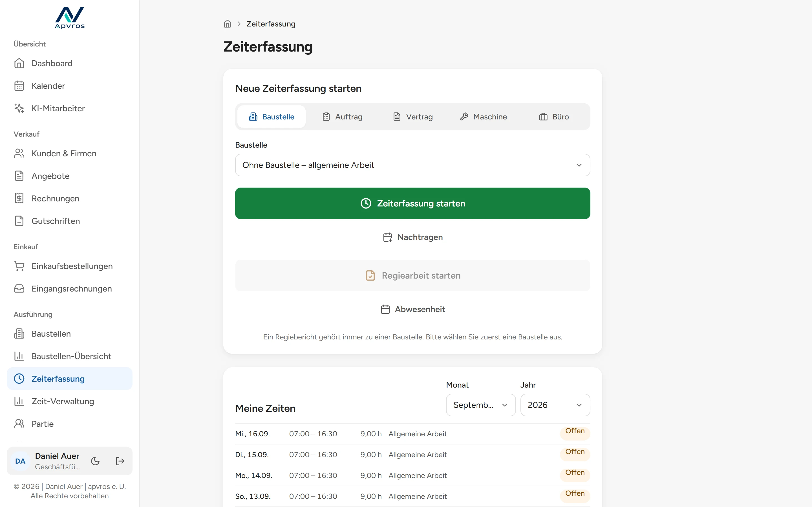Switch to the Auftrag tab
Screen dimensions: 812x507
[342, 117]
